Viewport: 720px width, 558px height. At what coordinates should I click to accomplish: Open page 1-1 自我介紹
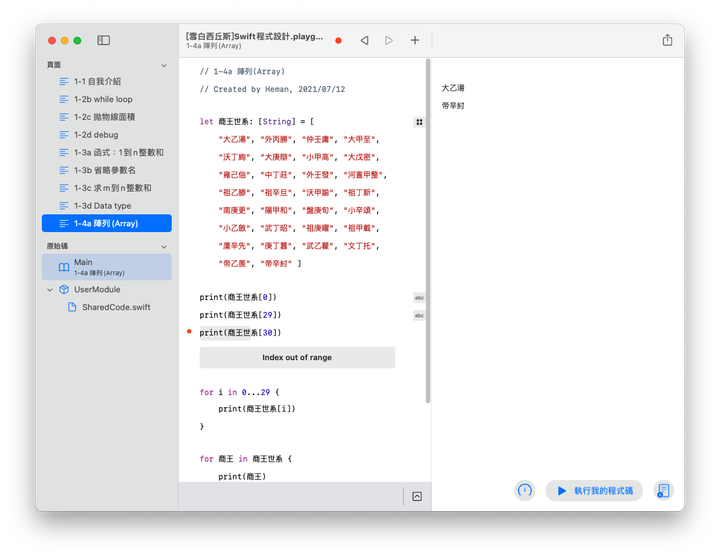click(107, 81)
